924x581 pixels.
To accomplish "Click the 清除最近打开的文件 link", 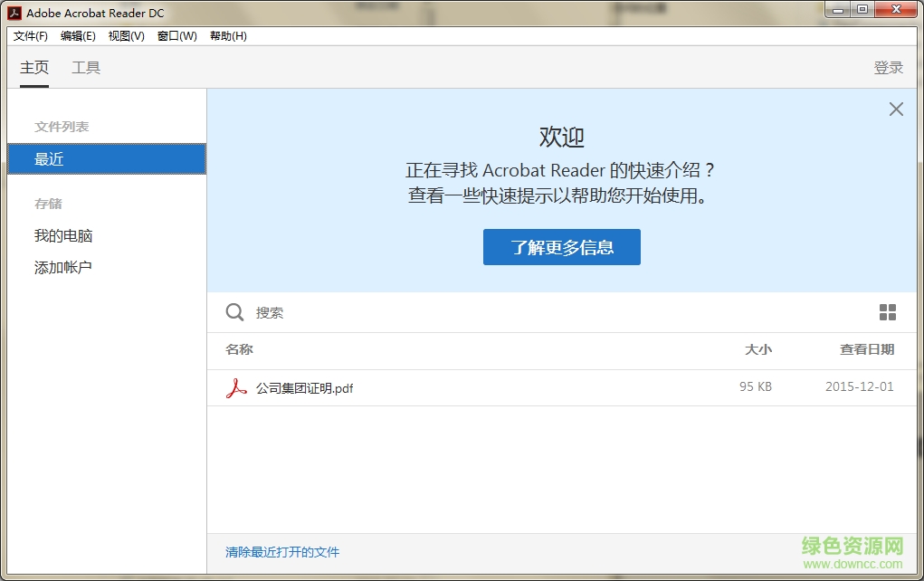I will click(x=281, y=551).
